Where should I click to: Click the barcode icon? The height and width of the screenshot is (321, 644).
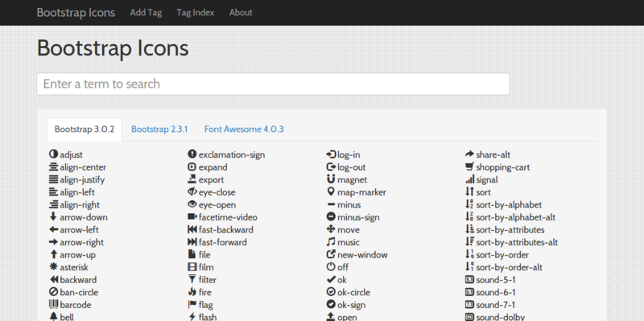point(53,304)
